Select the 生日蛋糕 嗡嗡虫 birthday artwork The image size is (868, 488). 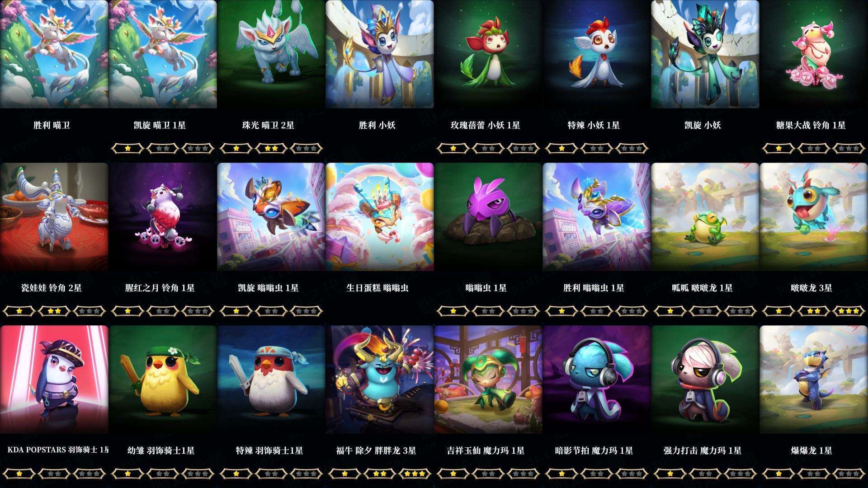[380, 217]
